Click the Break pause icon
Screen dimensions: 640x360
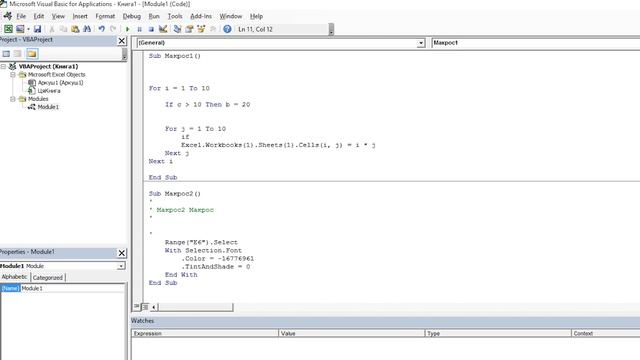(x=140, y=29)
